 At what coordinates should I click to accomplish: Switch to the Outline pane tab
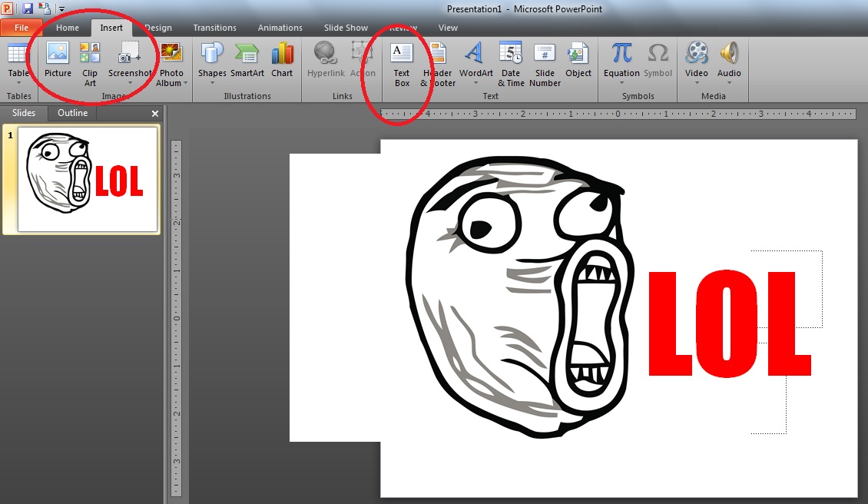[72, 113]
